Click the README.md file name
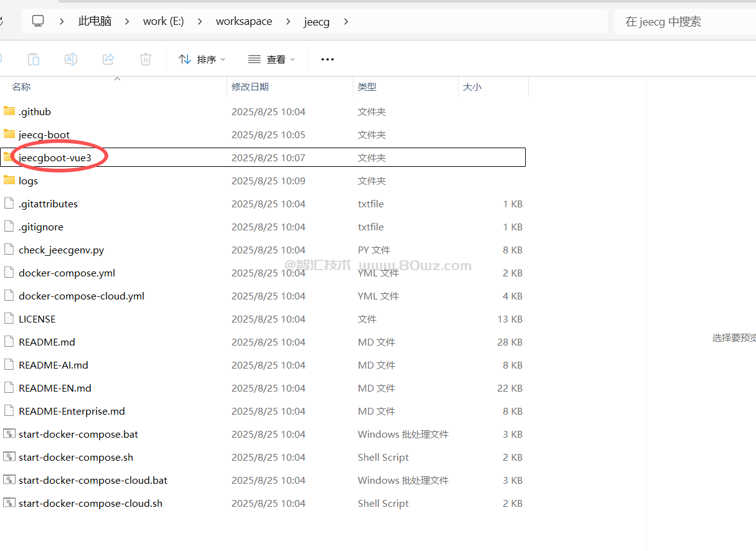756x551 pixels. click(47, 342)
